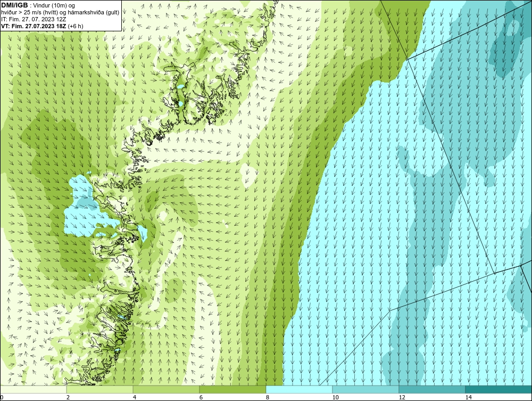Click the 10–12 m/s cyan legend swatch
This screenshot has width=532, height=401.
[366, 389]
